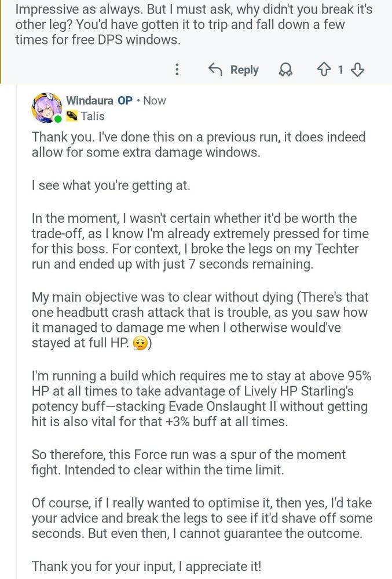
Task: Click the Talis flair weapon icon
Action: coord(72,116)
